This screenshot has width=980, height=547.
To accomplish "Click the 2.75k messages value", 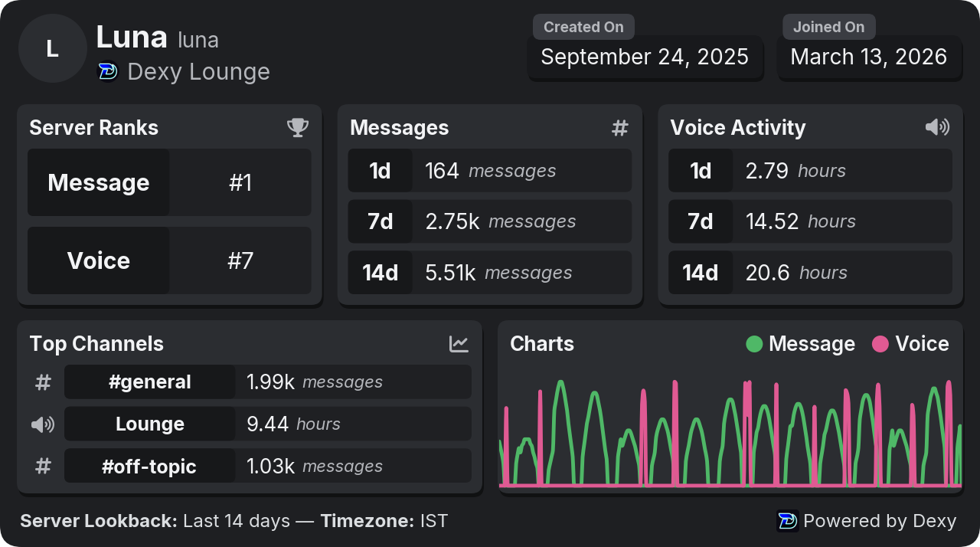I will tap(501, 221).
